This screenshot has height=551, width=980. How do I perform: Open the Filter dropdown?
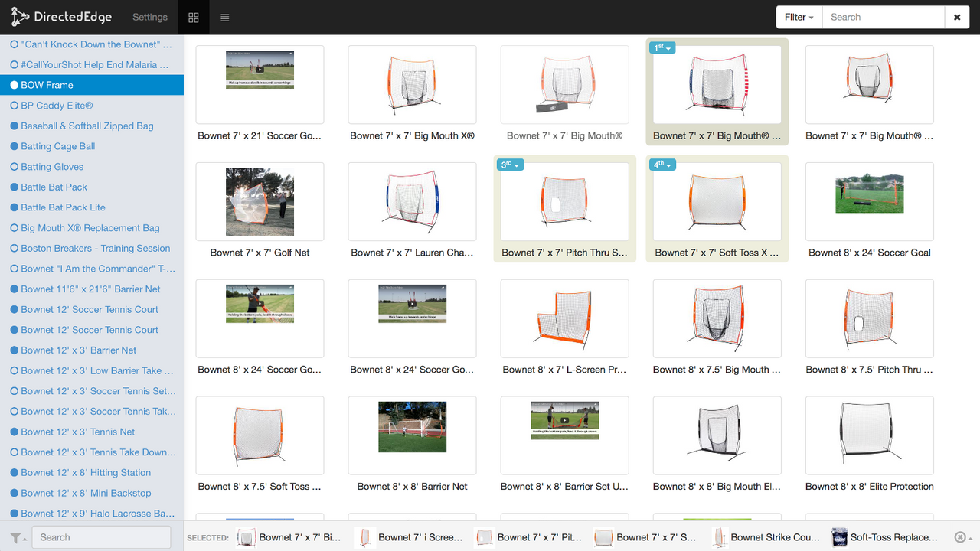[799, 17]
